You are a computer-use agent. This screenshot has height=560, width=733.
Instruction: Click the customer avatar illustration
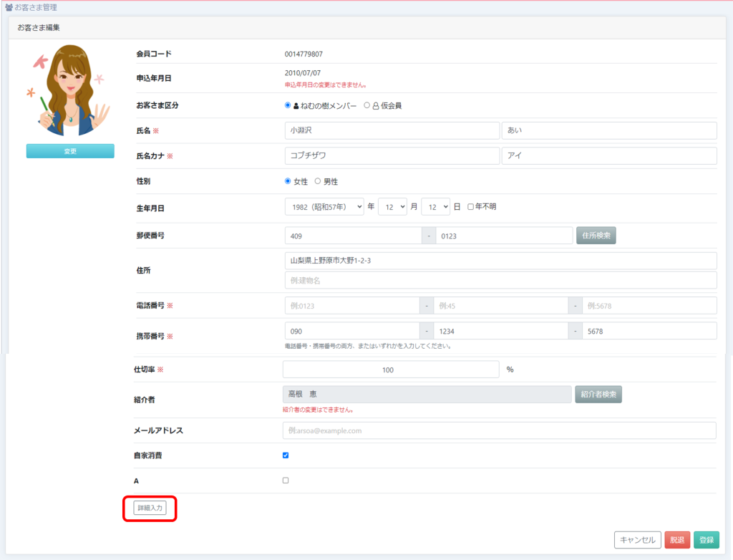(70, 92)
